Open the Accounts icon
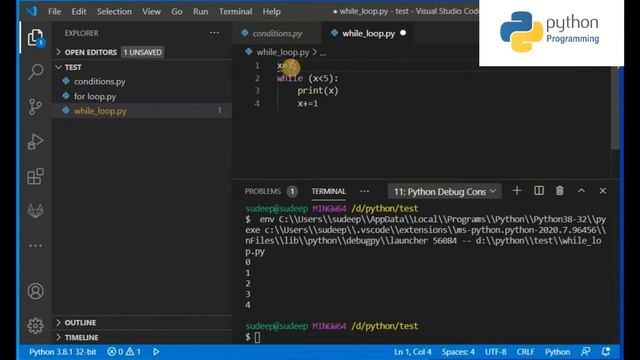 point(36,291)
